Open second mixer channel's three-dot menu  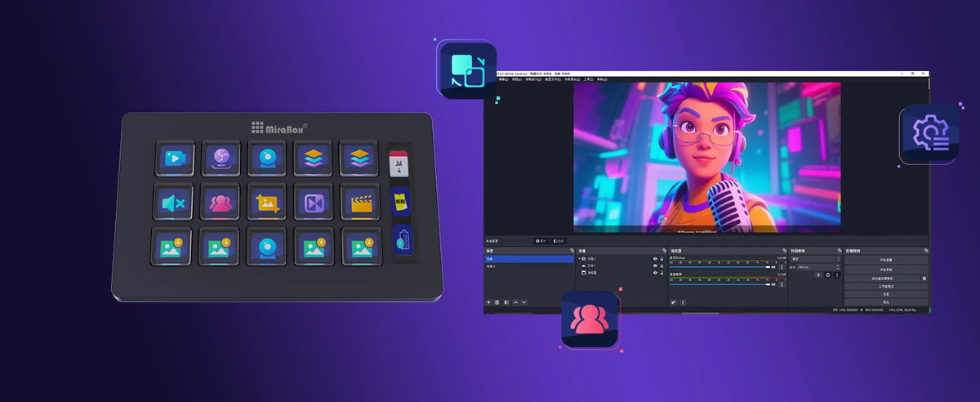point(782,284)
